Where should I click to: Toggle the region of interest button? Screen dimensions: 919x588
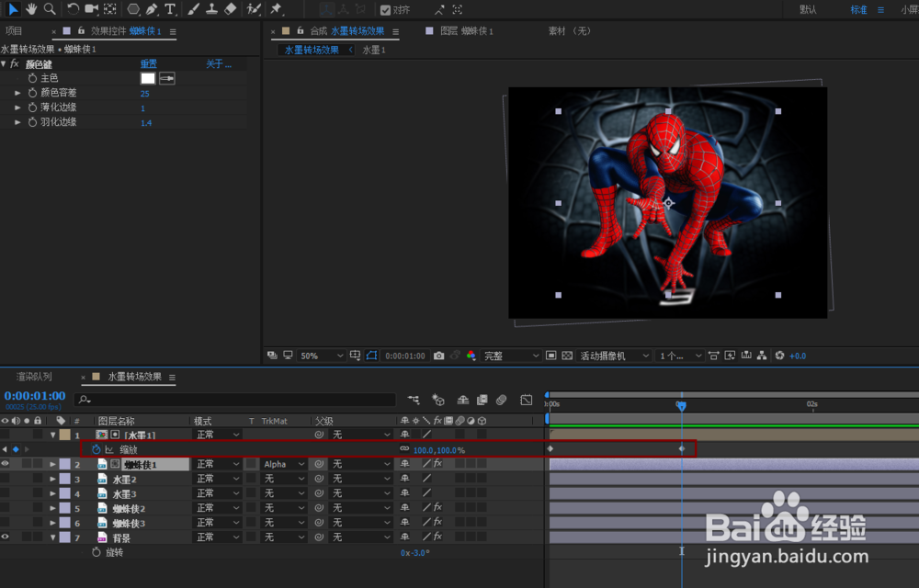[x=550, y=356]
